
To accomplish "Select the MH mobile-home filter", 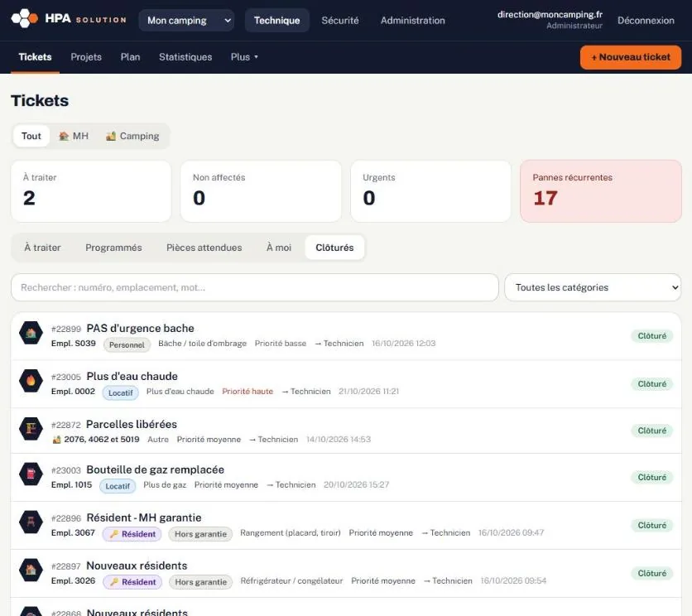I will point(74,136).
